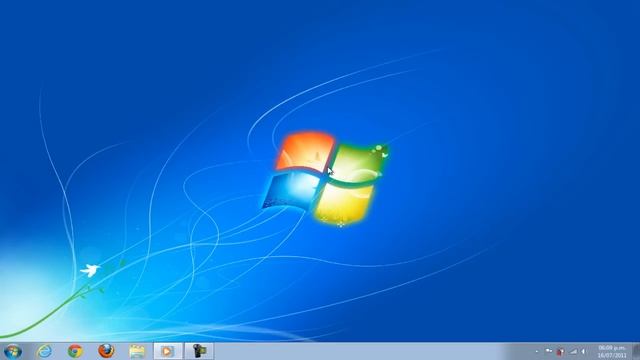Viewport: 640px width, 360px height.
Task: Launch Mozilla Firefox from the taskbar
Action: [x=106, y=351]
